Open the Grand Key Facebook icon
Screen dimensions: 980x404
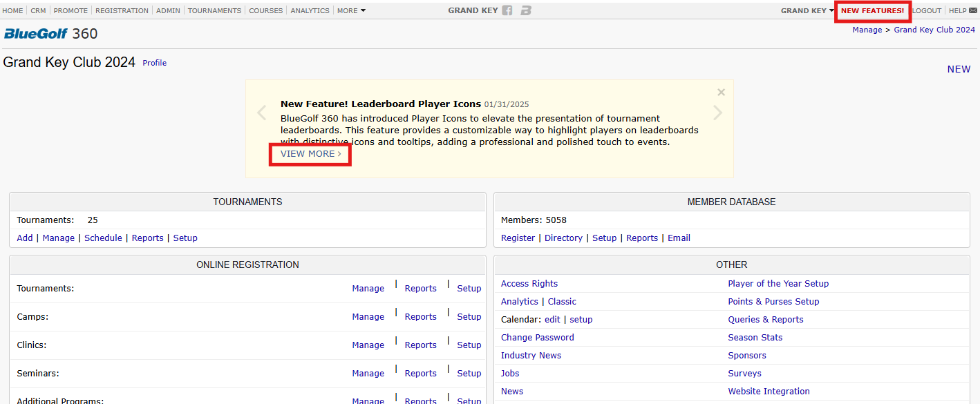507,10
